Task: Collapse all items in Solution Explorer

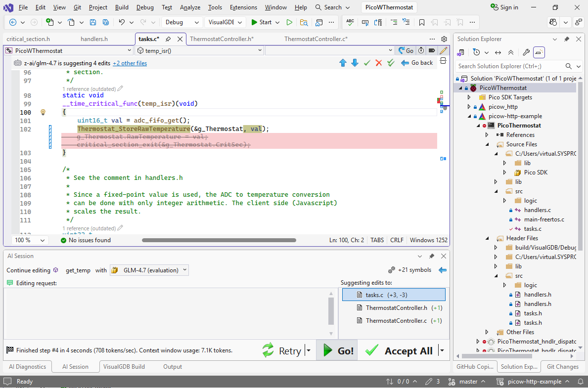Action: tap(511, 52)
